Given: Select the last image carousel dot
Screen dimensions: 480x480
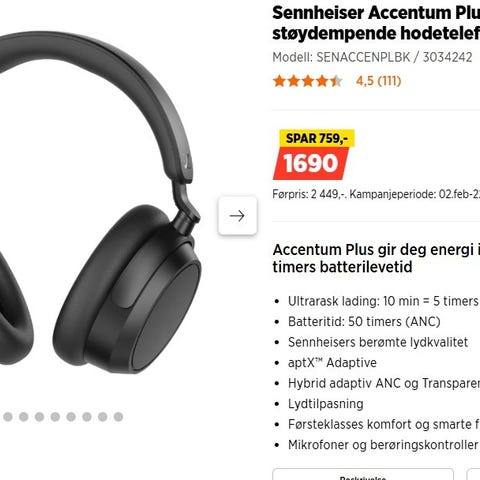Looking at the screenshot, I should click(118, 417).
